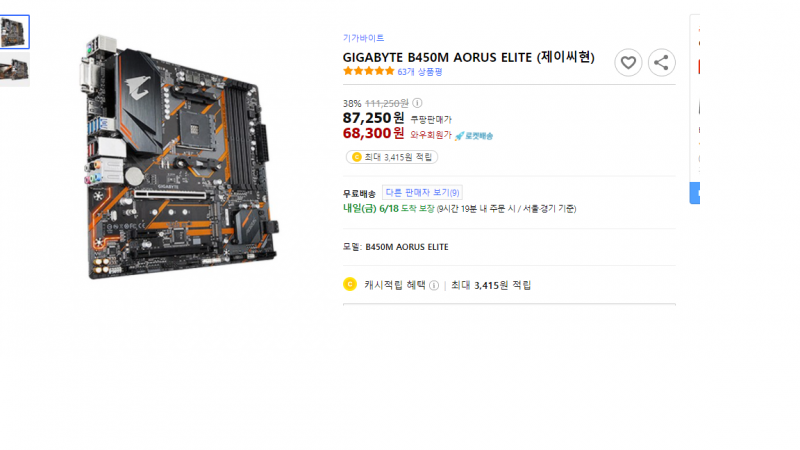This screenshot has height=450, width=800.
Task: Click the 최대 3,415원 적립 pill badge
Action: pyautogui.click(x=392, y=157)
